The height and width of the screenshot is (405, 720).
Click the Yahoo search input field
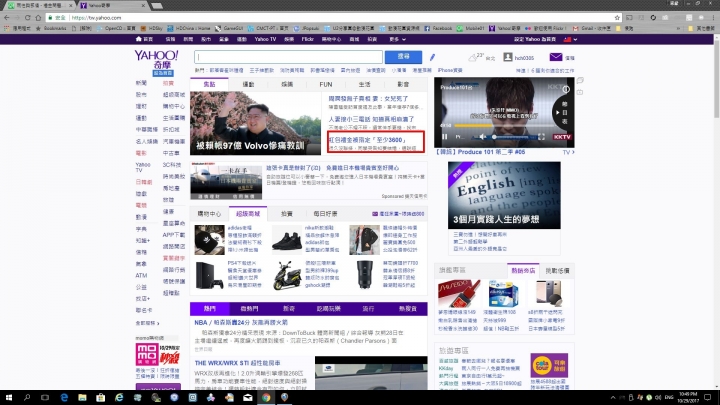point(288,57)
